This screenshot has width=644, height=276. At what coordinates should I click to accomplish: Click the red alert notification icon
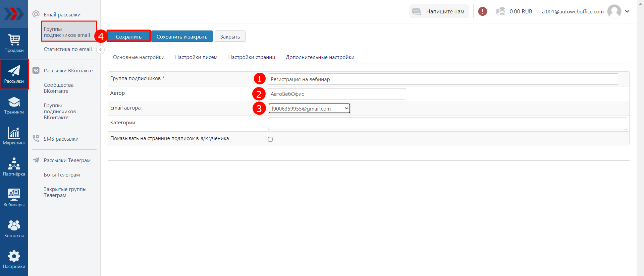point(482,11)
